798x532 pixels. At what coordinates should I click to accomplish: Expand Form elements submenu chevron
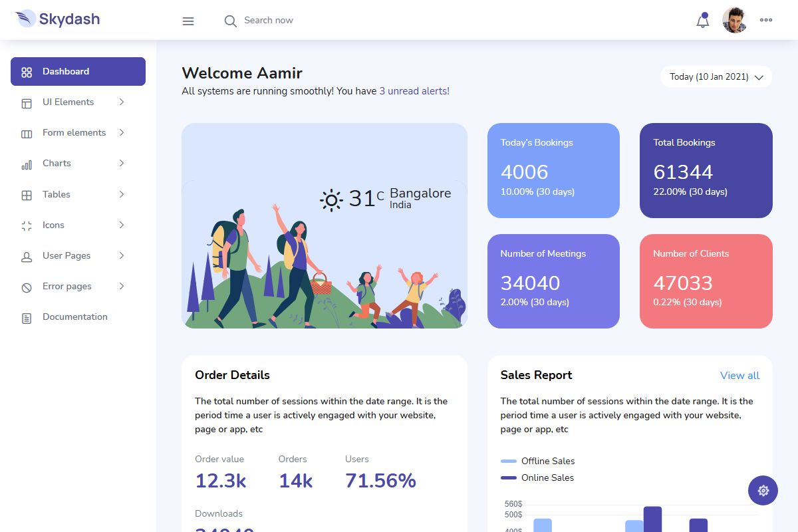[122, 132]
